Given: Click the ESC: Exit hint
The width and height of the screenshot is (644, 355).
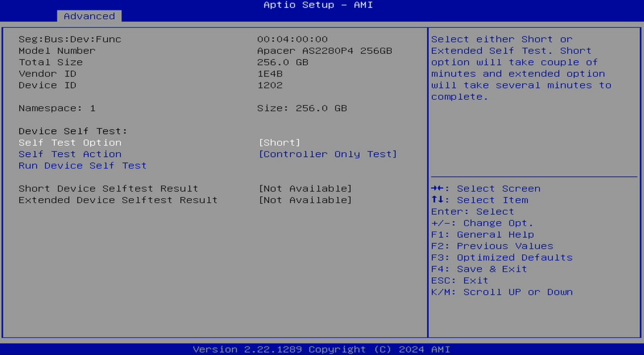Looking at the screenshot, I should [459, 281].
